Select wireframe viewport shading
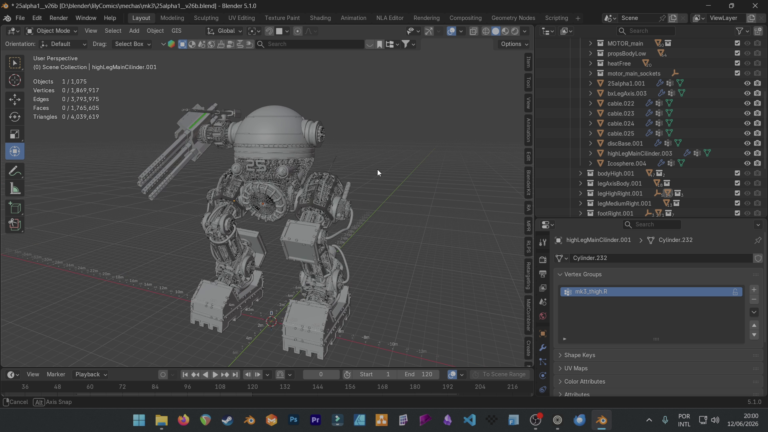The height and width of the screenshot is (432, 768). click(486, 31)
